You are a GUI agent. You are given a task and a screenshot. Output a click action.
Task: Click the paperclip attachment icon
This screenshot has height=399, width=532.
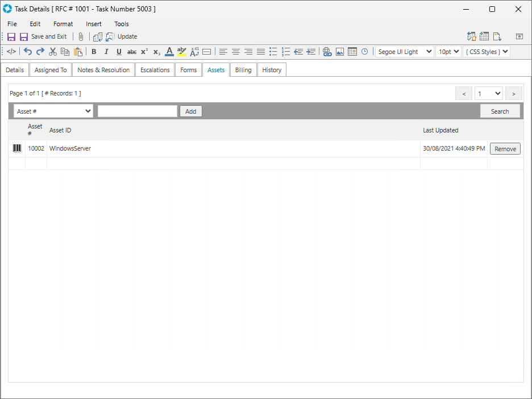[x=81, y=36]
